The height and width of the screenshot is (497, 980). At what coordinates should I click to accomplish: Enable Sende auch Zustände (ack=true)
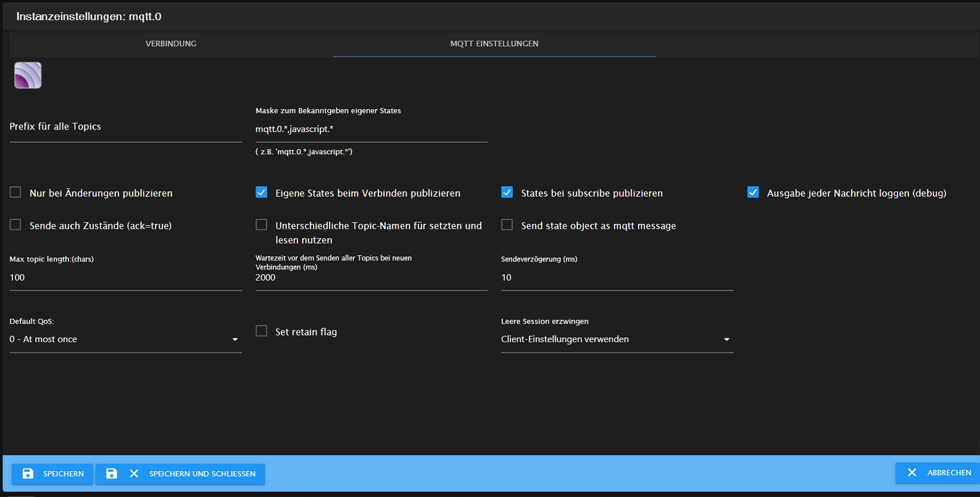point(15,225)
